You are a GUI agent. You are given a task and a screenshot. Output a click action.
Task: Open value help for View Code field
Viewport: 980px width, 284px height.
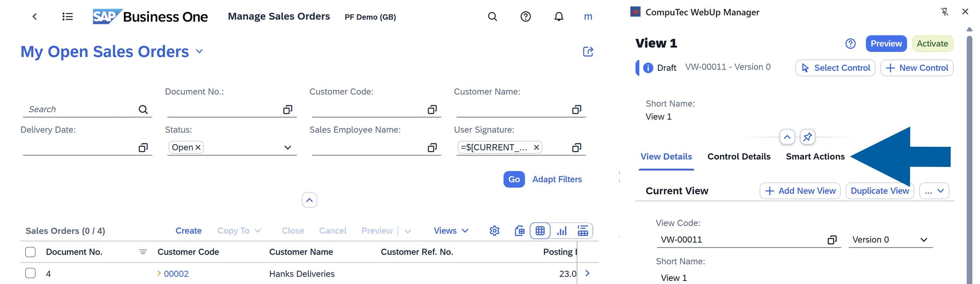(x=832, y=240)
